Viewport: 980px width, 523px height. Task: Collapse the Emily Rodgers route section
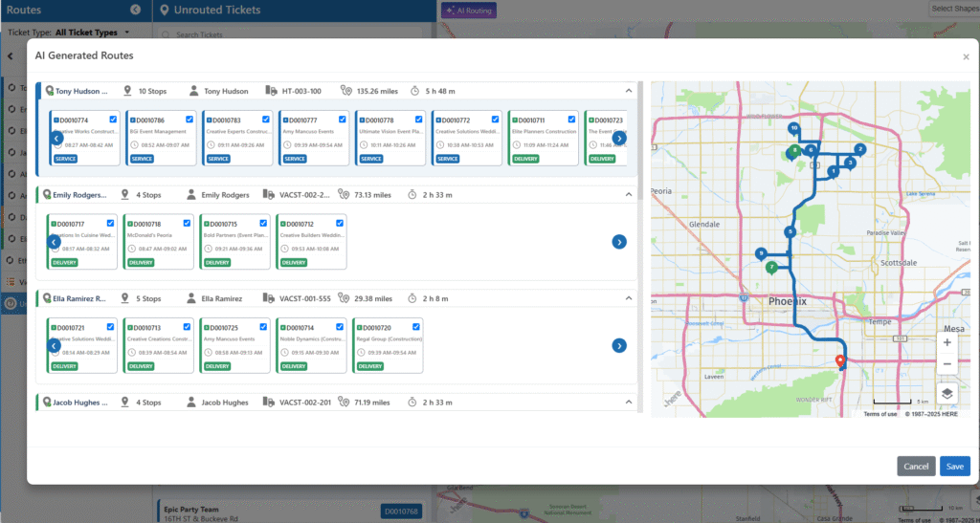628,195
